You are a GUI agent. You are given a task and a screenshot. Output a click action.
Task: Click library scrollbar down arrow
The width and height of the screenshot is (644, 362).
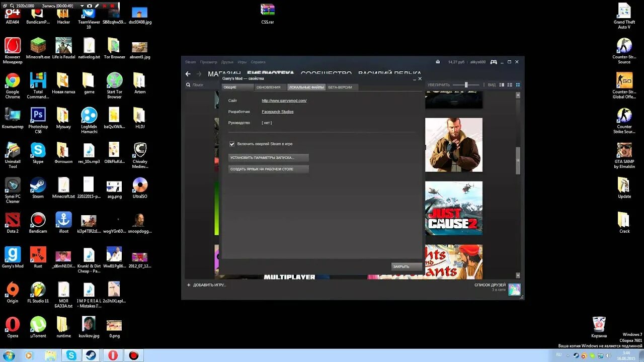(x=518, y=276)
